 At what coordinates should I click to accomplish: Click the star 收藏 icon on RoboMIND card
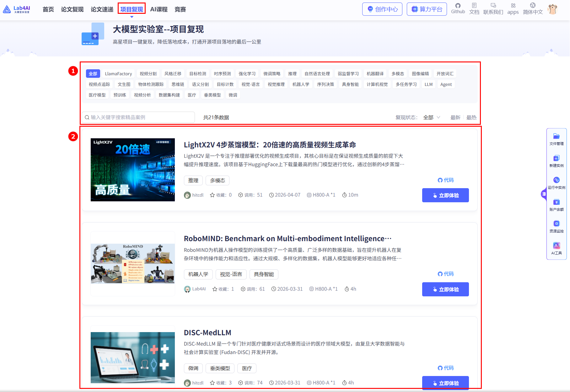pyautogui.click(x=215, y=289)
